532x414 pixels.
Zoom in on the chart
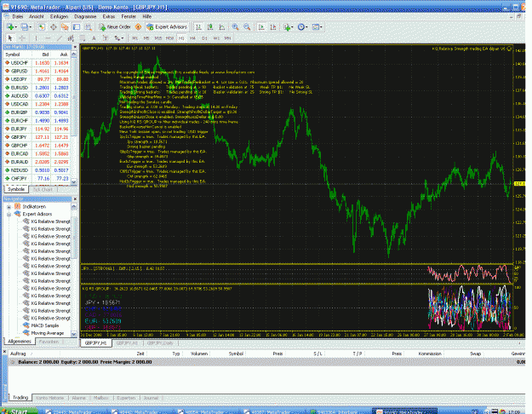point(235,26)
